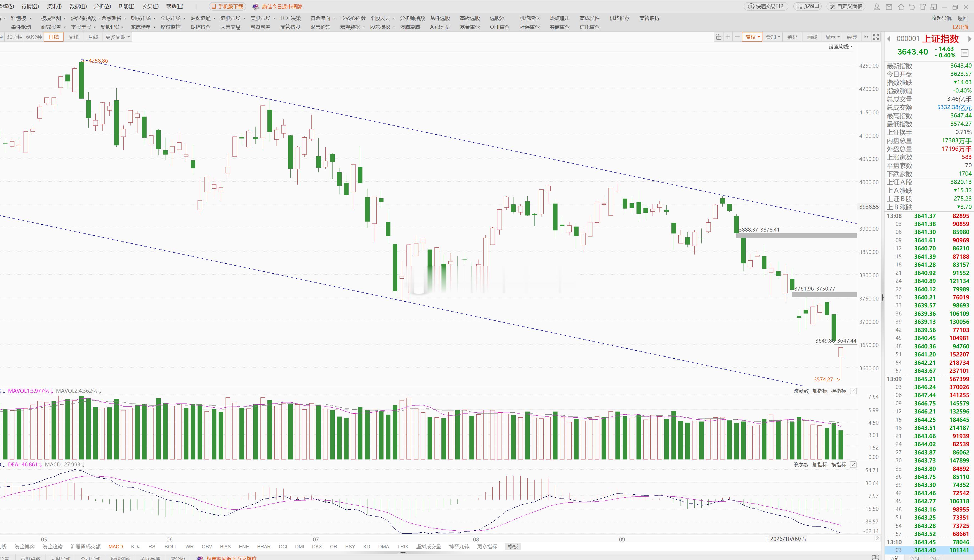The image size is (974, 560).
Task: Switch chart period to 60分钟
Action: coord(34,37)
